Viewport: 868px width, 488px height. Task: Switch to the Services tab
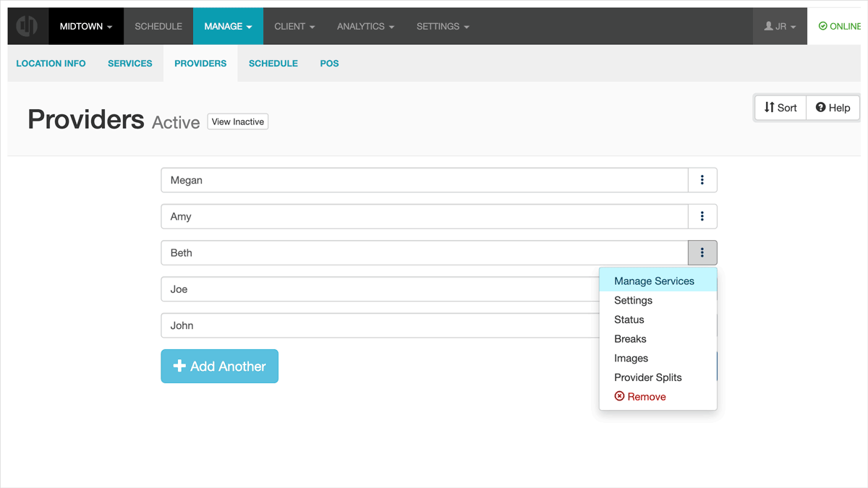click(x=130, y=63)
